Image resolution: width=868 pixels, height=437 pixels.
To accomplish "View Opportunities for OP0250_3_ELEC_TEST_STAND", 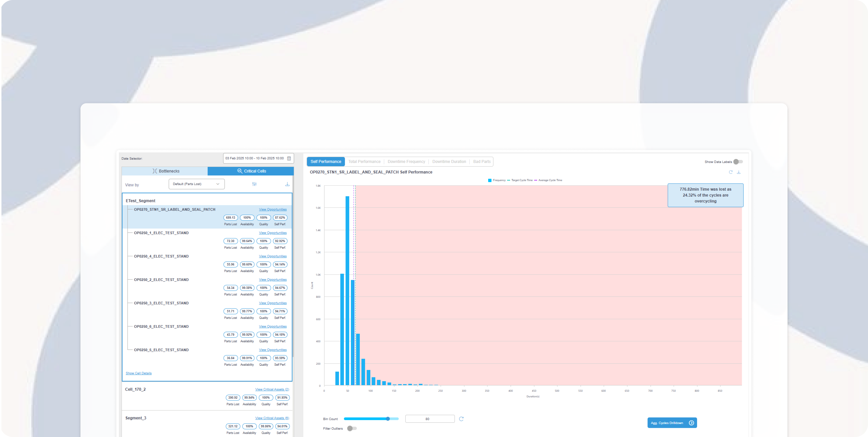I will [273, 303].
